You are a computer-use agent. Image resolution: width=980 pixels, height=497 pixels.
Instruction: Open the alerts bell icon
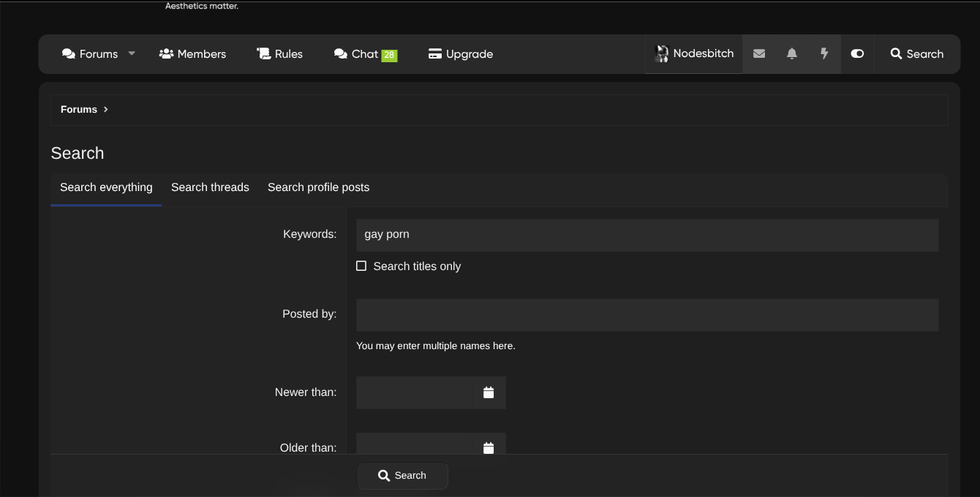click(792, 53)
